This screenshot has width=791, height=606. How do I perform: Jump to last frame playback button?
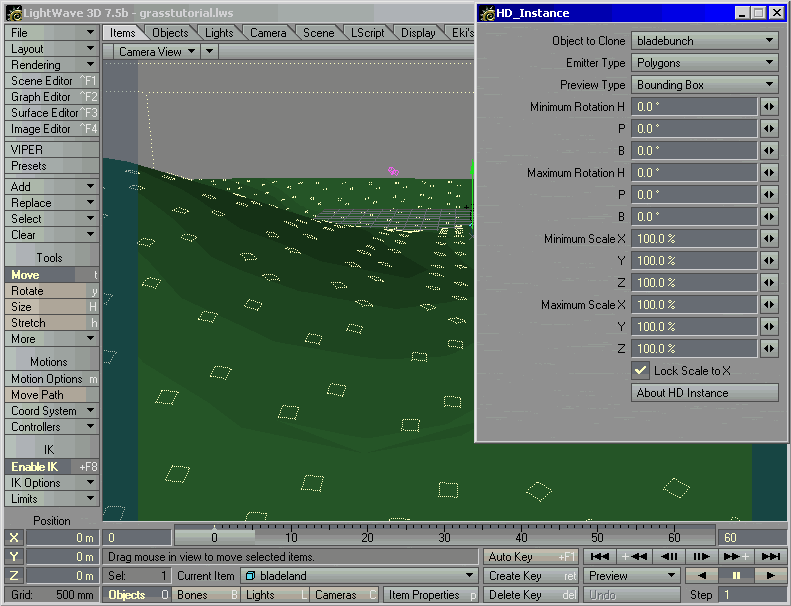(770, 557)
